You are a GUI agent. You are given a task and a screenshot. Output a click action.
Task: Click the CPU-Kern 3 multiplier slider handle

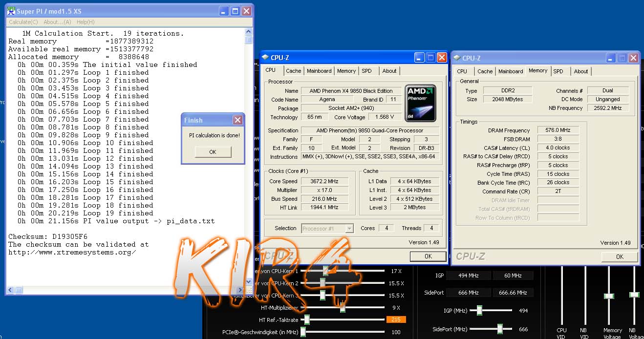322,295
